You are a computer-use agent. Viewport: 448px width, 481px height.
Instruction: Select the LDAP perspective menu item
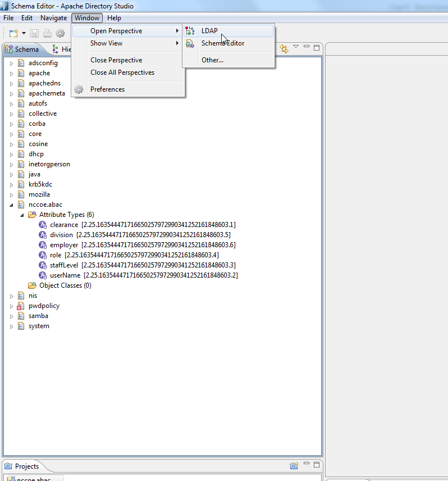point(228,31)
